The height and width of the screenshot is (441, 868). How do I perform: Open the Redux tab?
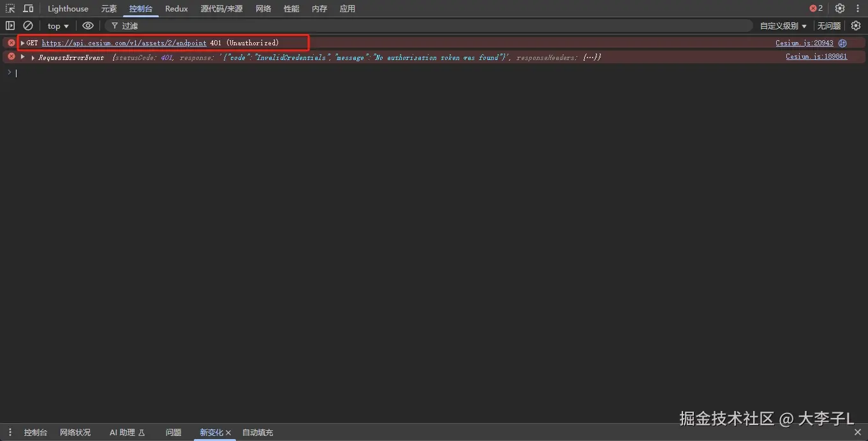[177, 9]
